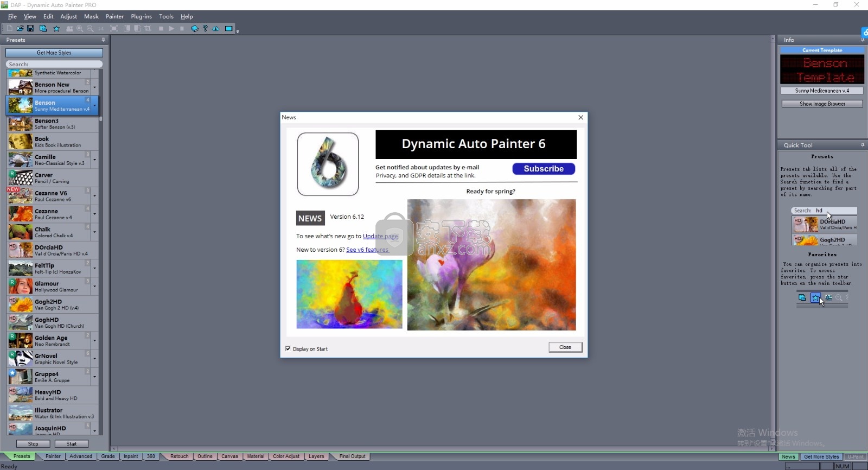Switch to the Inpaint tab

pyautogui.click(x=131, y=456)
